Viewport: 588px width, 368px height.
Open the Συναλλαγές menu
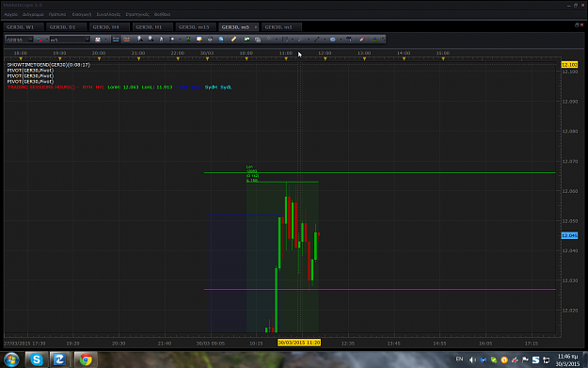pos(108,14)
